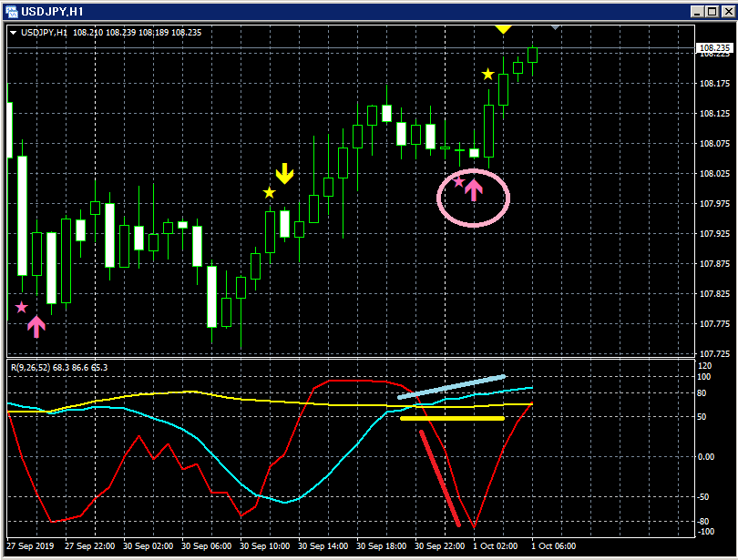Image resolution: width=738 pixels, height=560 pixels.
Task: Click the OHLC values 108.210 108.239 108.189 108.235
Action: pos(137,33)
